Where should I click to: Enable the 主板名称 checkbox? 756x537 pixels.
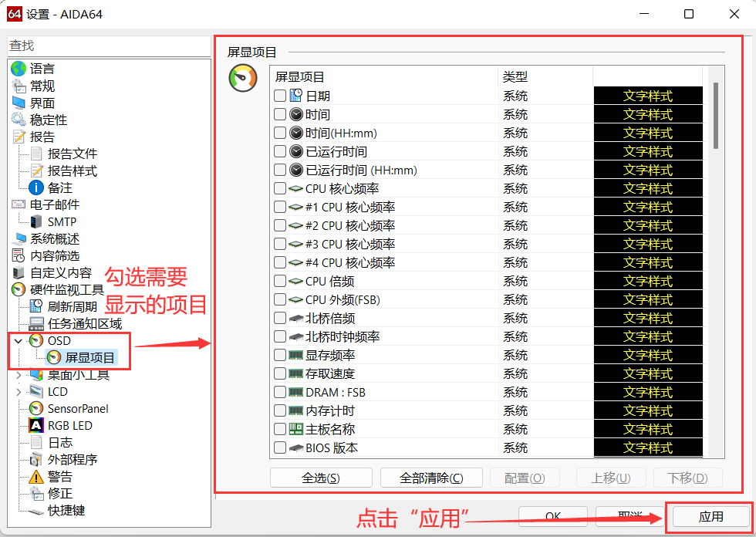point(279,429)
